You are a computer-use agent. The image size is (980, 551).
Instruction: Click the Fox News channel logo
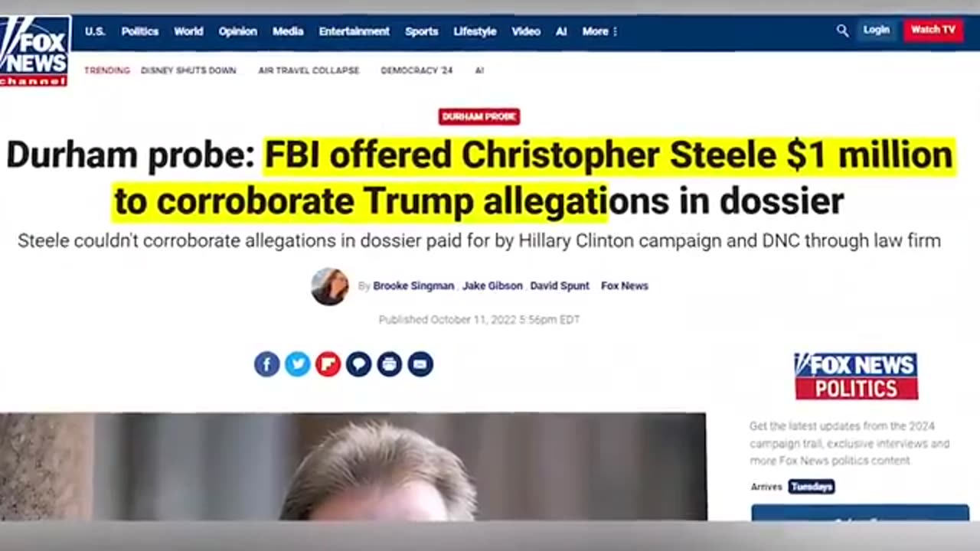point(35,51)
